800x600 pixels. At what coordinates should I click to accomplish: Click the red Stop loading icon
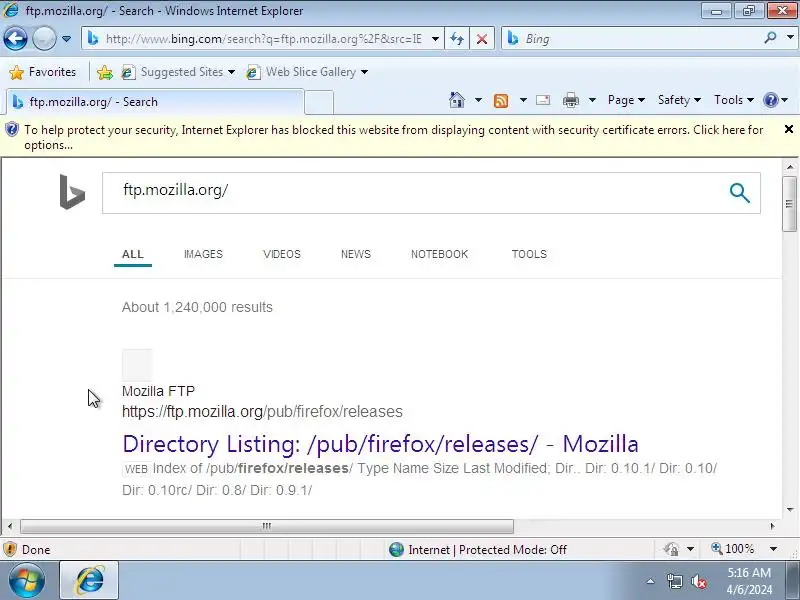[x=482, y=39]
